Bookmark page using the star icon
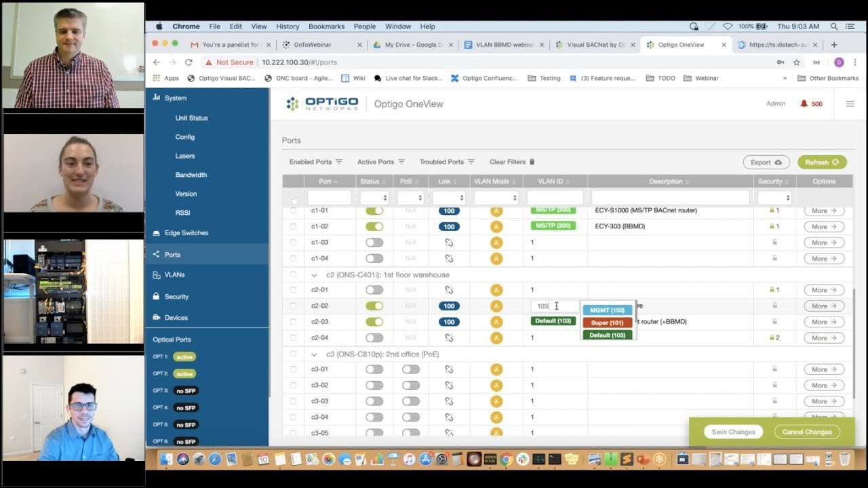Screen dimensions: 868x488 [797, 62]
